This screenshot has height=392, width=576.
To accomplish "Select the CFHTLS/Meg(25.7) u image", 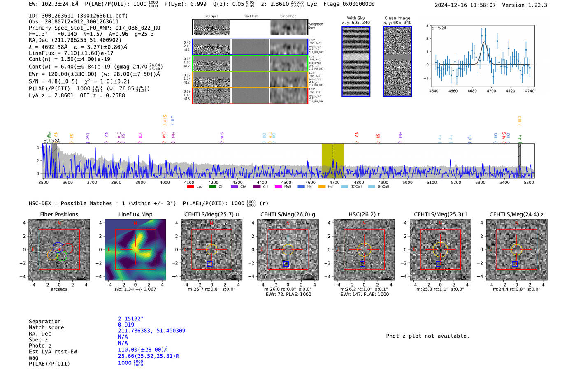I will pyautogui.click(x=211, y=250).
